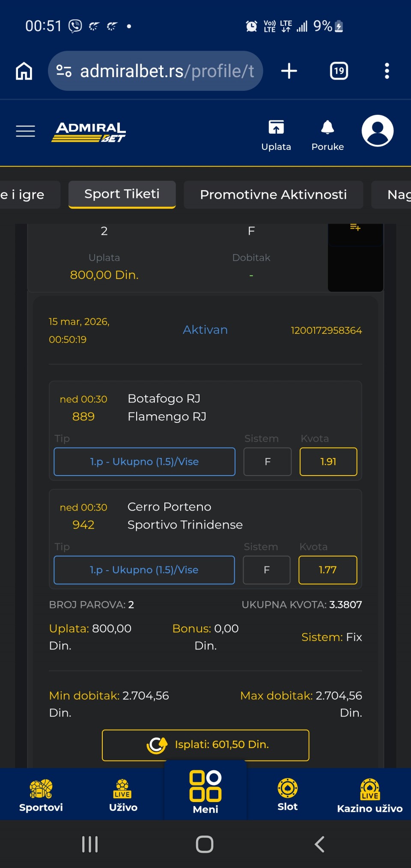The image size is (411, 868).
Task: Open Kazino uživo live casino
Action: click(x=369, y=795)
